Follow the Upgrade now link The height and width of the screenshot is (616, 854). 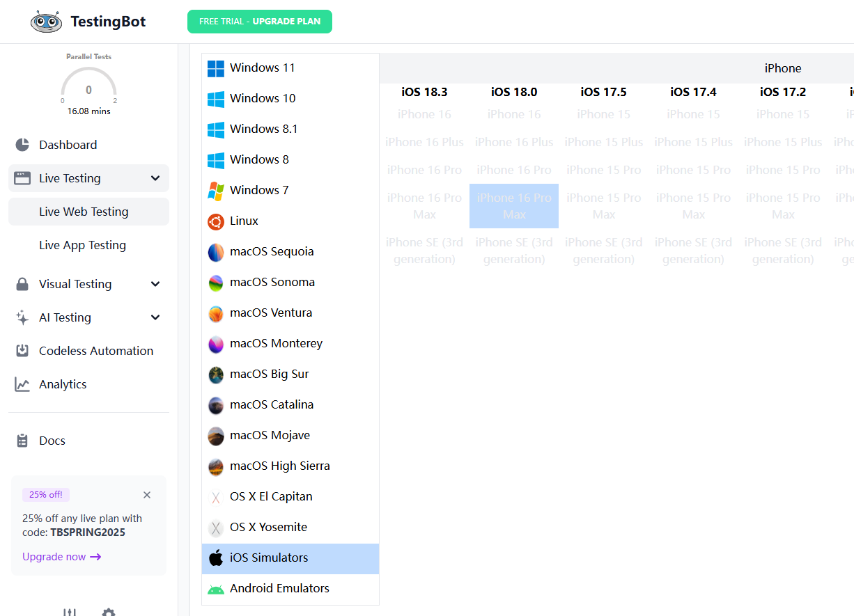click(x=62, y=557)
